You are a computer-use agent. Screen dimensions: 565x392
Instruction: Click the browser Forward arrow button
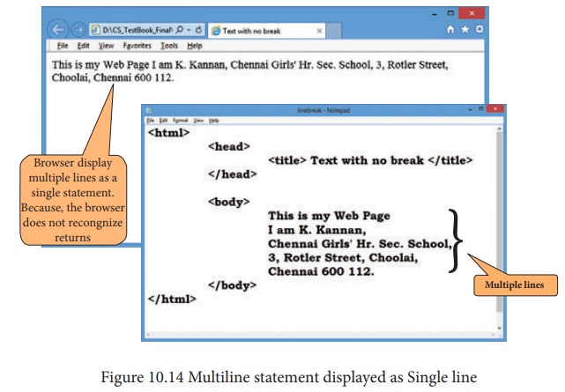point(80,30)
